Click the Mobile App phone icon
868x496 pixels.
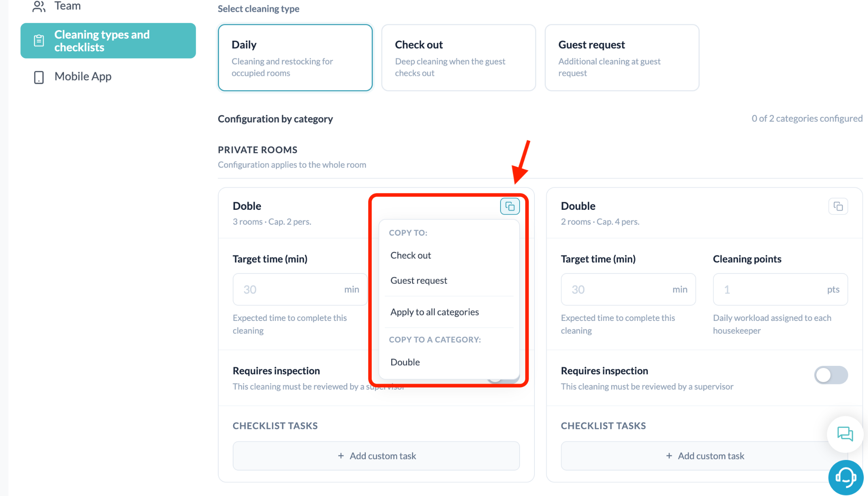[x=39, y=77]
